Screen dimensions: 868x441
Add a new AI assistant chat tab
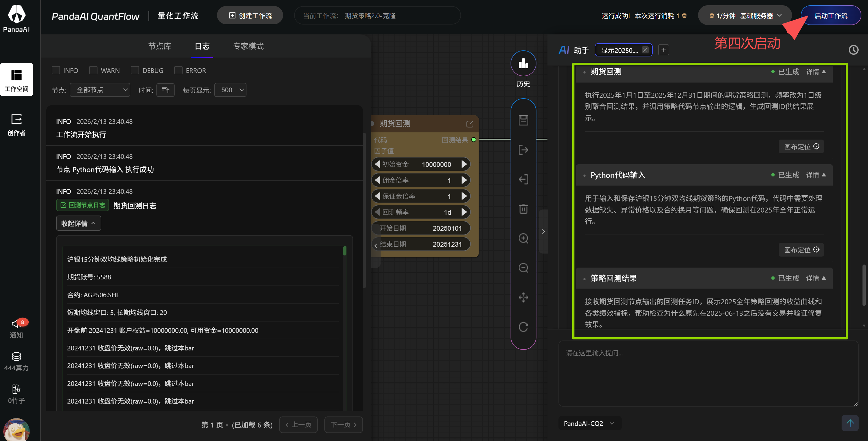pos(663,50)
